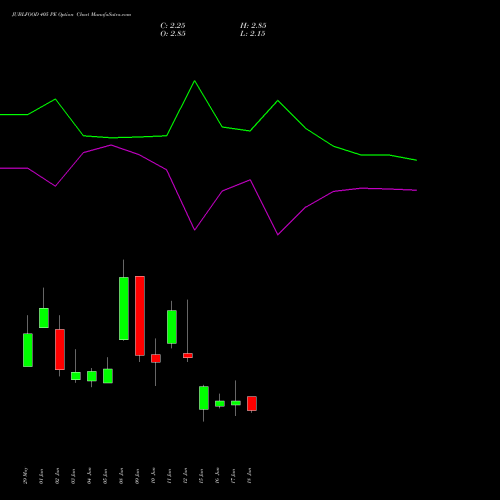
Task: Click the JUBLFOOD option chart title text
Action: tap(71, 15)
